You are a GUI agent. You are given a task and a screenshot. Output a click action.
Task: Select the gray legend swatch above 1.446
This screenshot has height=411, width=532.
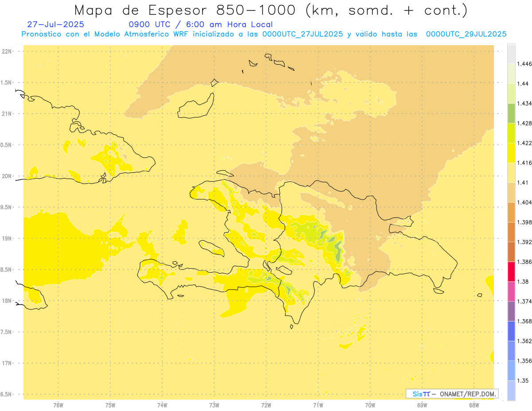pos(511,54)
